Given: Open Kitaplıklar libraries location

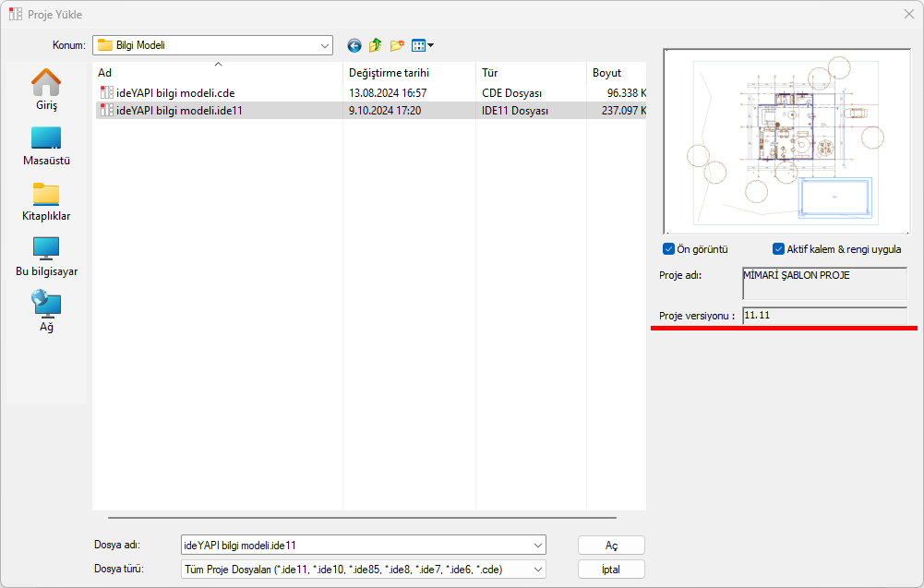Looking at the screenshot, I should point(46,201).
